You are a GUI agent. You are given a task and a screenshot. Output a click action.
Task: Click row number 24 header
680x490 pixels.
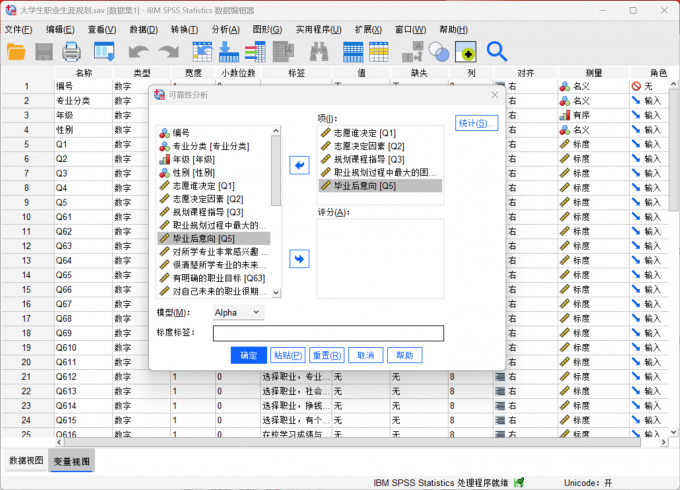(x=27, y=420)
